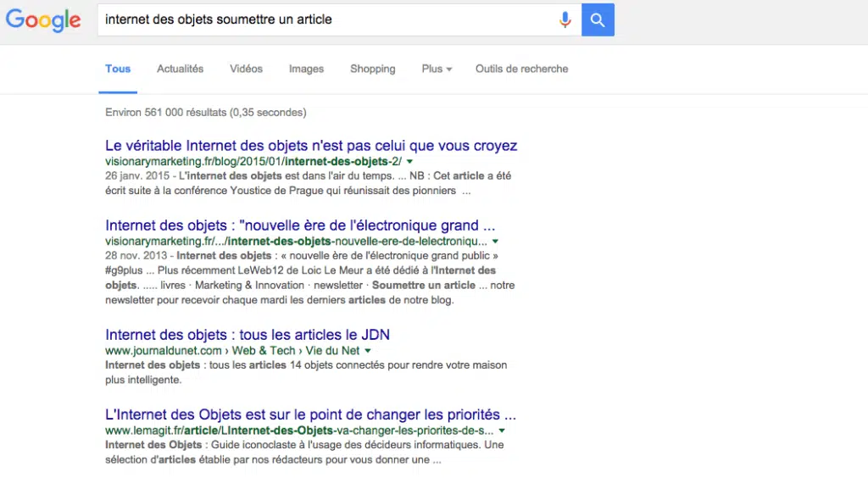
Task: Switch to the Actualités tab
Action: (180, 69)
